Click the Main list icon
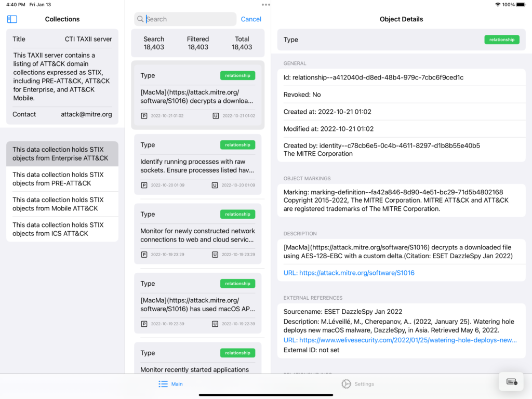The height and width of the screenshot is (399, 532). (163, 384)
